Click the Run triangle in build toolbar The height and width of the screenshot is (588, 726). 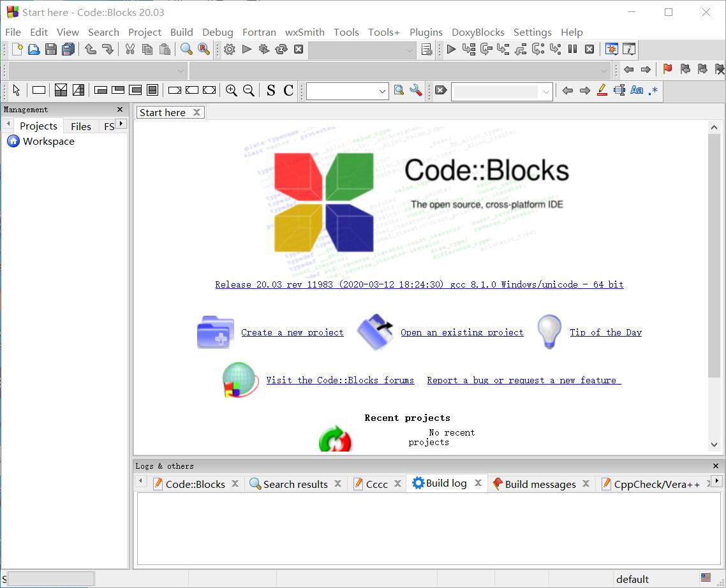pyautogui.click(x=247, y=49)
